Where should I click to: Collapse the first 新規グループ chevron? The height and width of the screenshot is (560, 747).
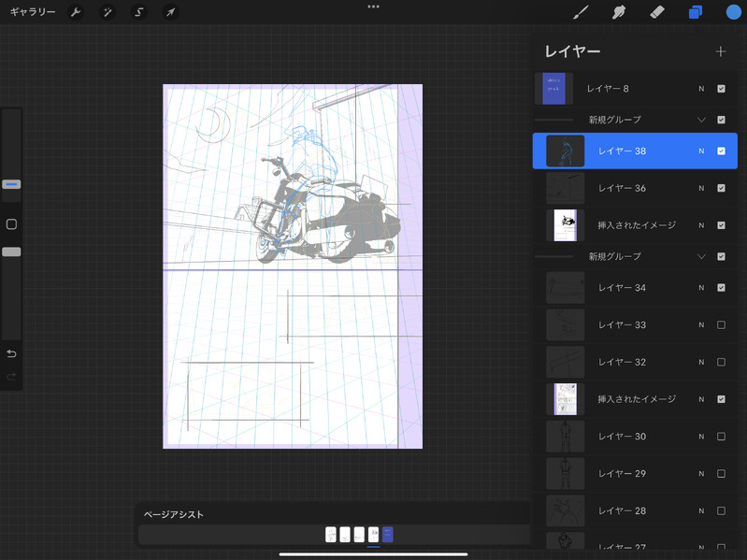pyautogui.click(x=702, y=120)
